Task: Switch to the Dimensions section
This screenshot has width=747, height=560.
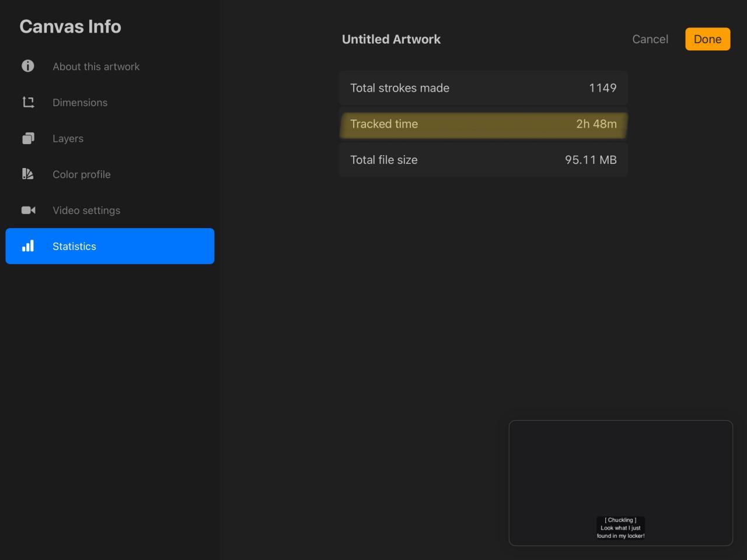Action: click(80, 103)
